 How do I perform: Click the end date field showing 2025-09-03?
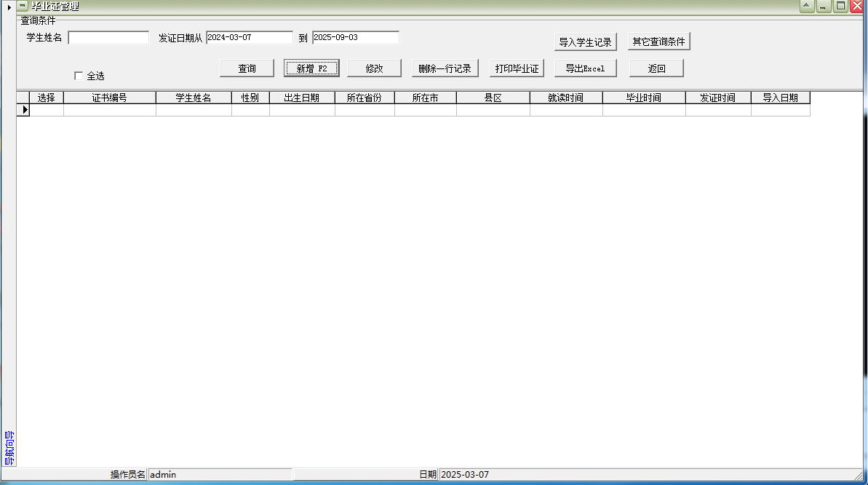click(355, 37)
